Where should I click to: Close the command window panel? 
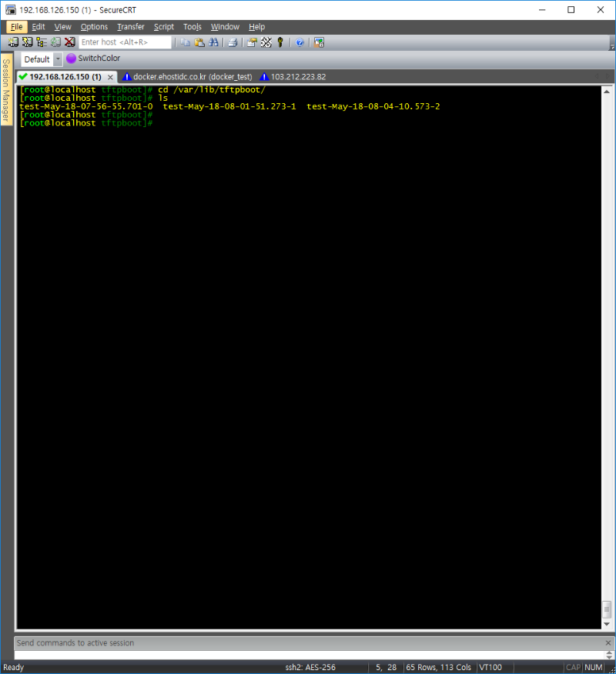pyautogui.click(x=608, y=642)
